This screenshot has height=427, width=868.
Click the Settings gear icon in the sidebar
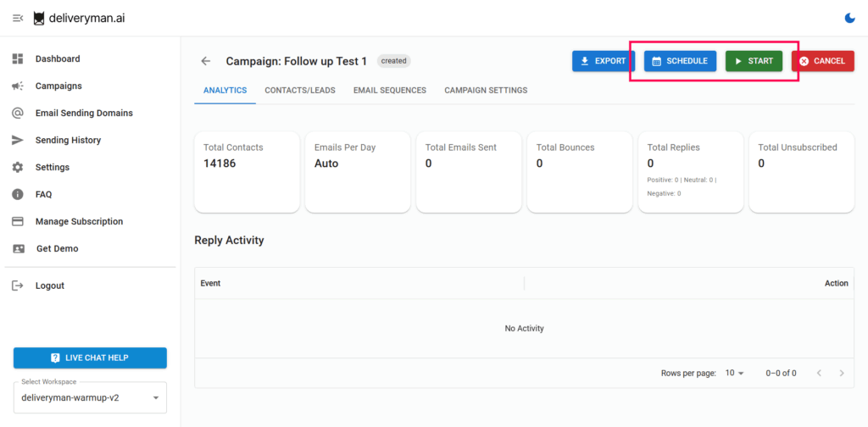click(17, 167)
